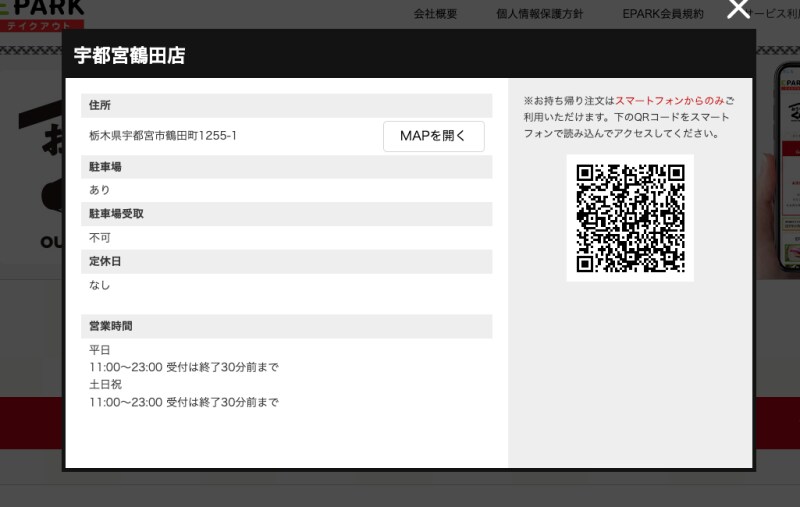Select address text 栃木県宇都宮市鶴田町1255-1
800x507 pixels.
point(163,136)
